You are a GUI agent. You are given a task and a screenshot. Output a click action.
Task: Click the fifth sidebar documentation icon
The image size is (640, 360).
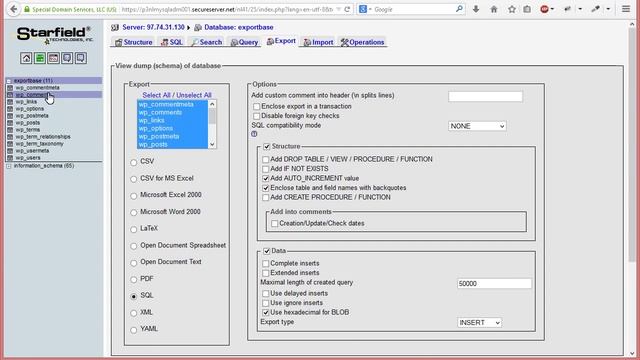tap(81, 58)
